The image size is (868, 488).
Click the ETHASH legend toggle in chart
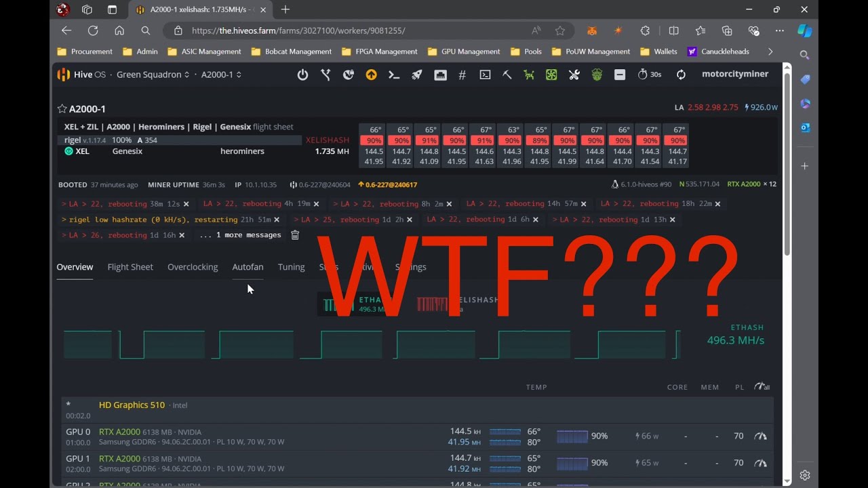(x=353, y=304)
